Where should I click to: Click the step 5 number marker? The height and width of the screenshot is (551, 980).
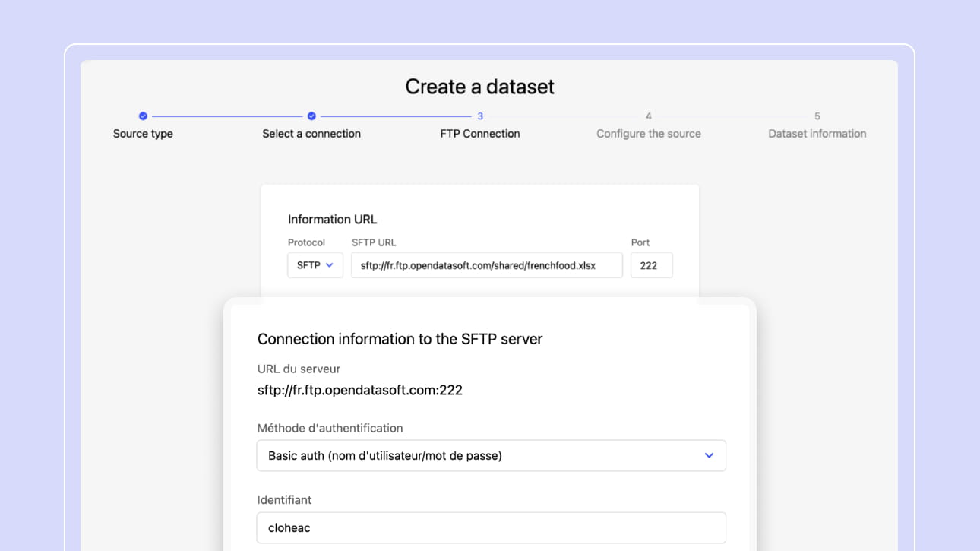pos(817,116)
